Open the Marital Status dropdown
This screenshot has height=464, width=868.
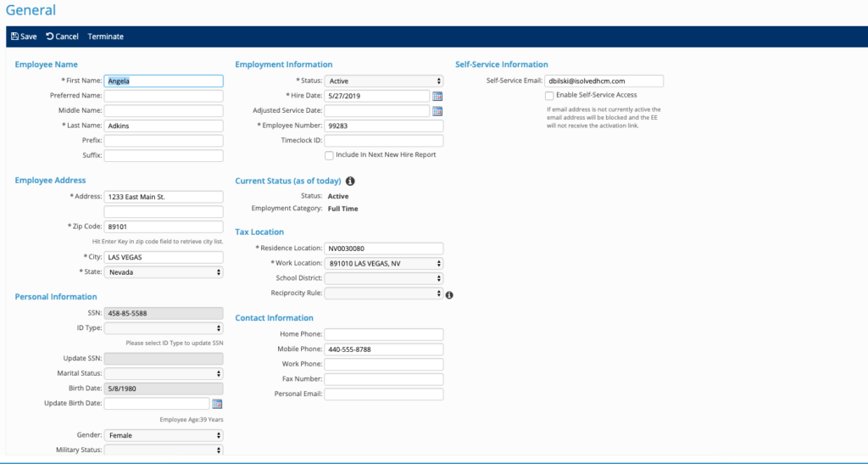click(164, 374)
